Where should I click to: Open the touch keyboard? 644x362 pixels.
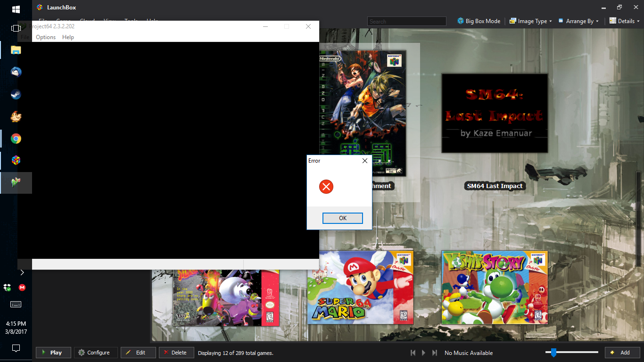pyautogui.click(x=16, y=304)
